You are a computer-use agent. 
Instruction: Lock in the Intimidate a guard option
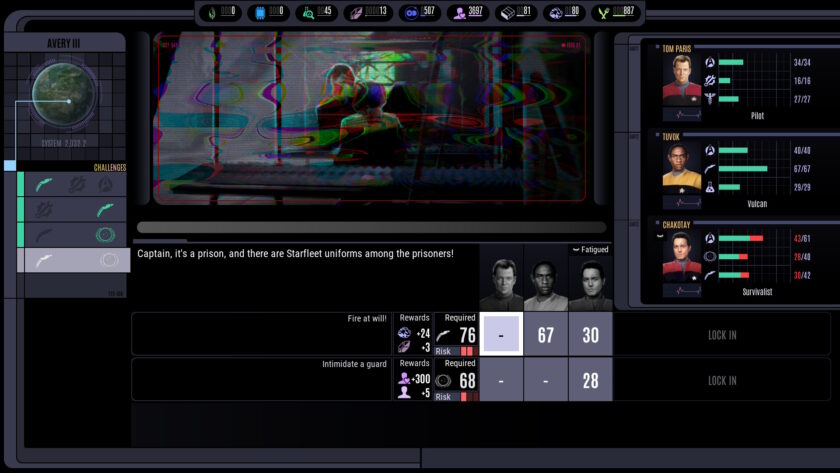pyautogui.click(x=722, y=381)
